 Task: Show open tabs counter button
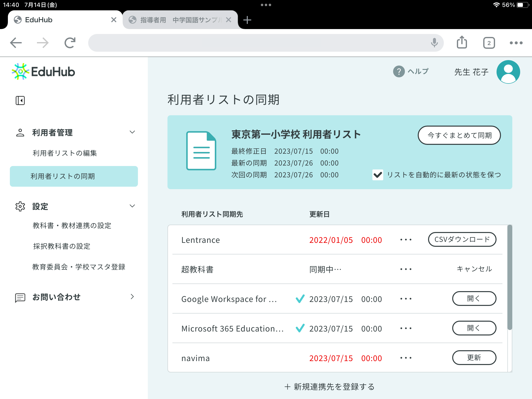(489, 43)
